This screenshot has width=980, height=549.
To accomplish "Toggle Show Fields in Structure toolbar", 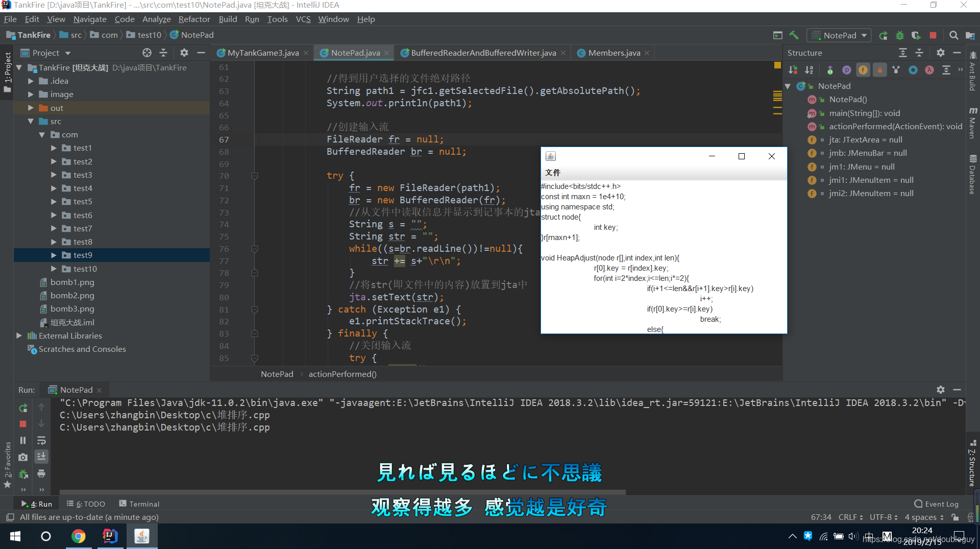I will point(863,70).
